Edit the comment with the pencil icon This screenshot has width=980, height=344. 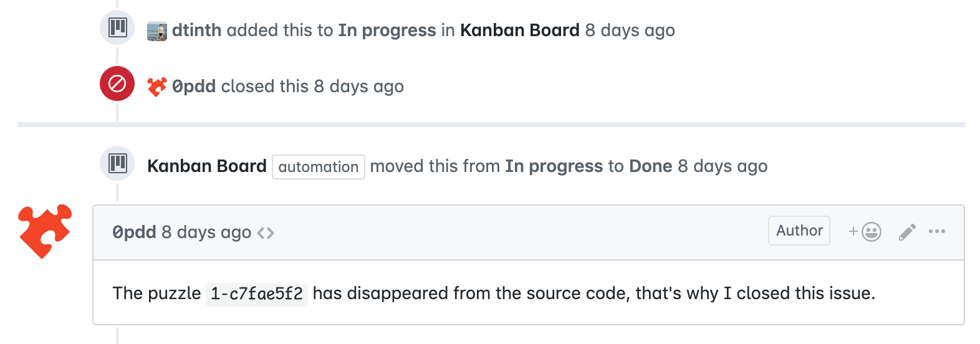click(x=907, y=232)
